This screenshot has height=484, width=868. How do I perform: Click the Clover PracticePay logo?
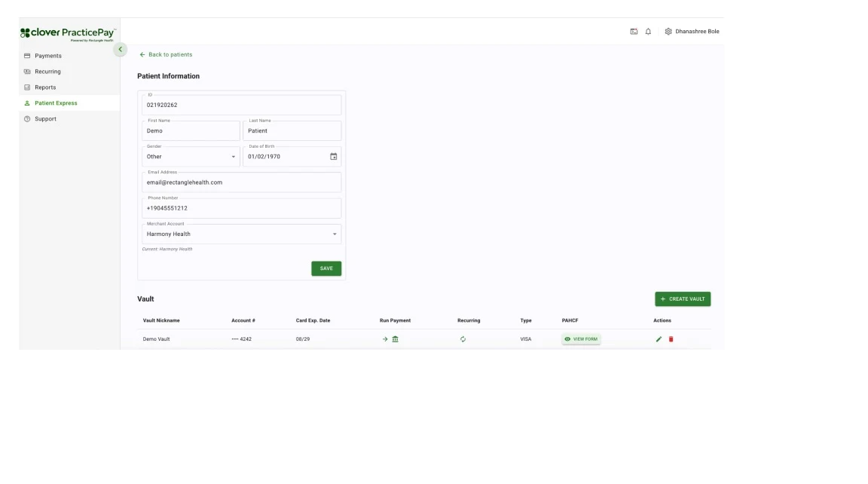[x=68, y=35]
